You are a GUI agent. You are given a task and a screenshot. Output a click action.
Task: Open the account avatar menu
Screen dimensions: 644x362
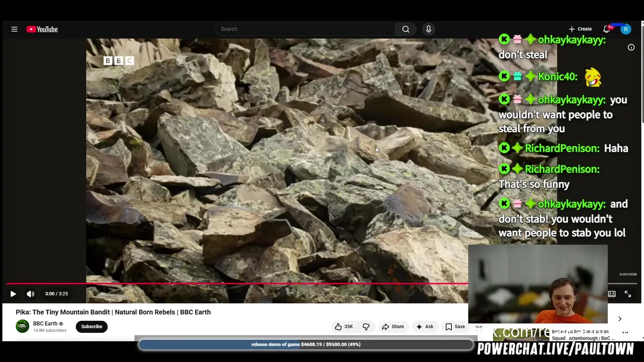click(x=625, y=30)
